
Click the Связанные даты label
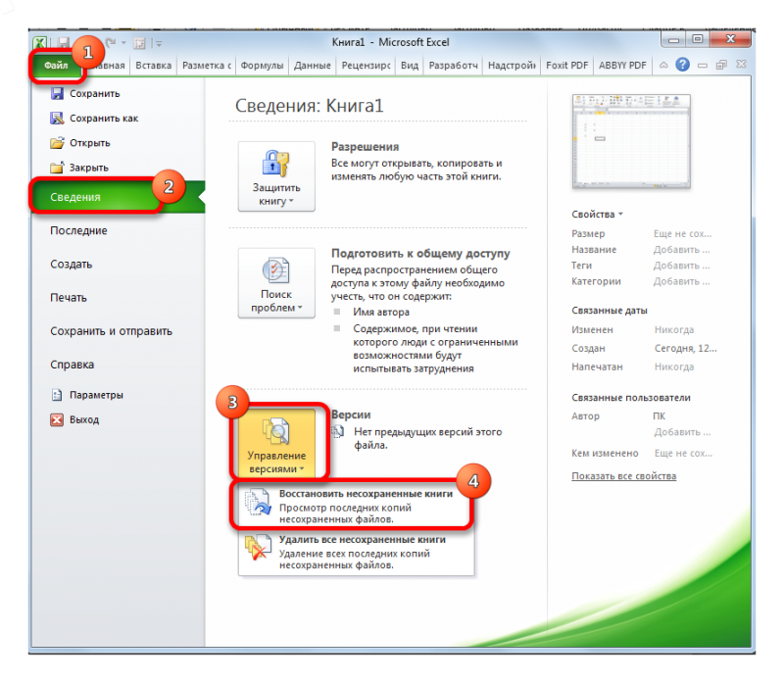[x=610, y=311]
